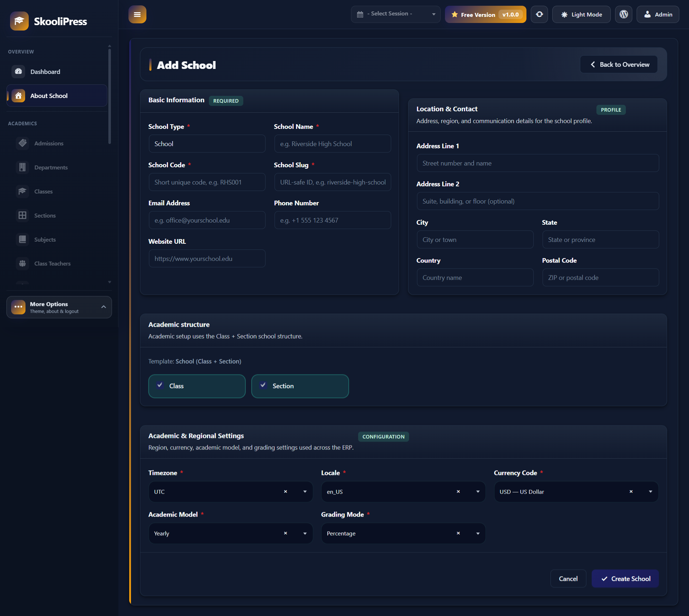Screen dimensions: 689x616
Task: Click the star icon on Free Version
Action: 455,14
